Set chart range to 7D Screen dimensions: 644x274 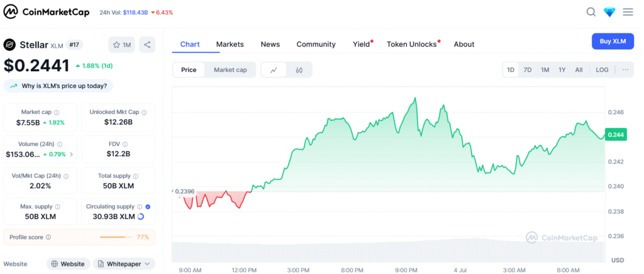click(528, 70)
